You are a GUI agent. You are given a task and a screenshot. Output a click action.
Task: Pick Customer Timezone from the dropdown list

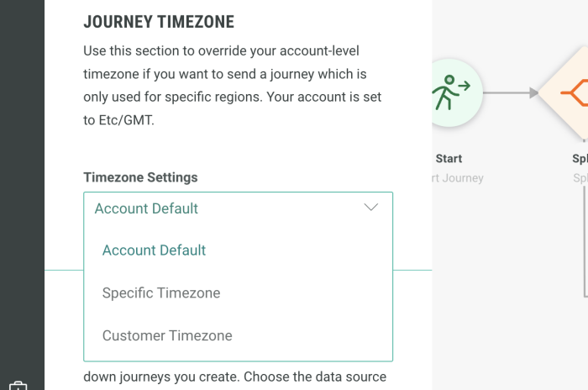click(x=167, y=335)
